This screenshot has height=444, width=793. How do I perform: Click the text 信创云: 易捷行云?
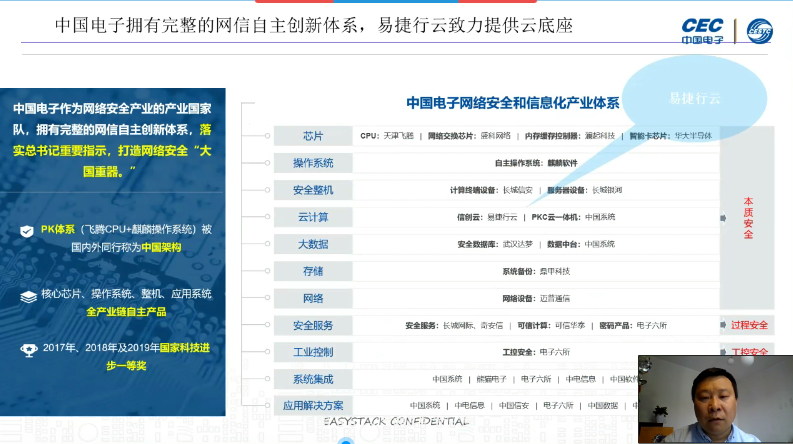(x=487, y=217)
